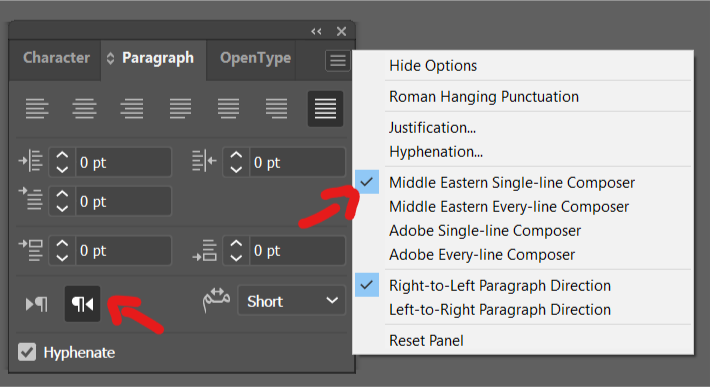Click the right indent value field
The image size is (710, 387).
[x=297, y=162]
